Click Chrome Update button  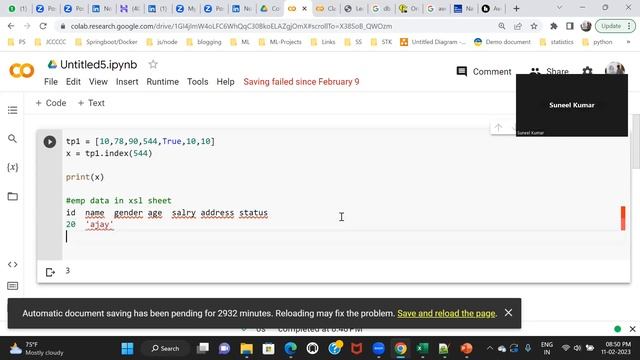(x=615, y=26)
